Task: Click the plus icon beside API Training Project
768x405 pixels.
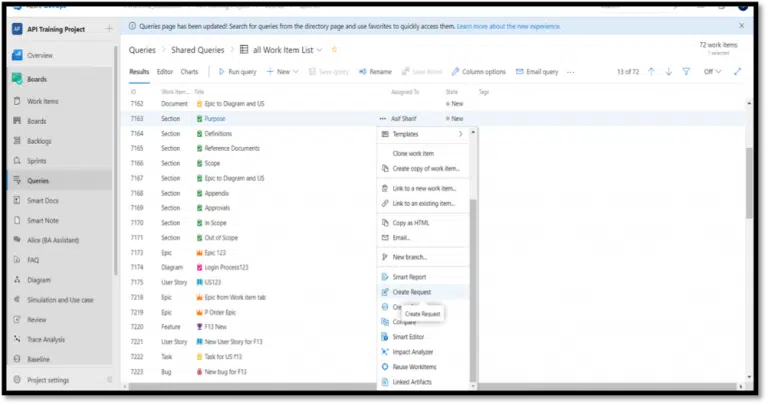Action: [x=109, y=28]
